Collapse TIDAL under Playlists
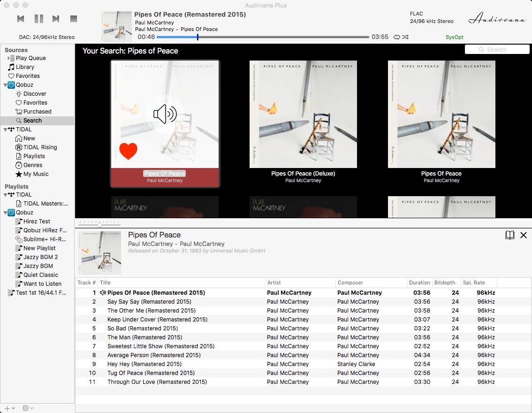Viewport: 532px width, 413px height. click(5, 195)
